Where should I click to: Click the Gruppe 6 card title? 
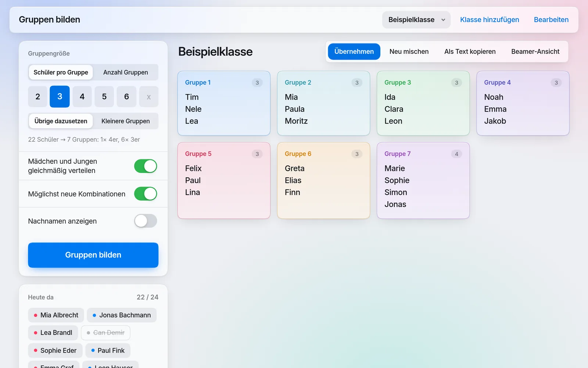[298, 154]
